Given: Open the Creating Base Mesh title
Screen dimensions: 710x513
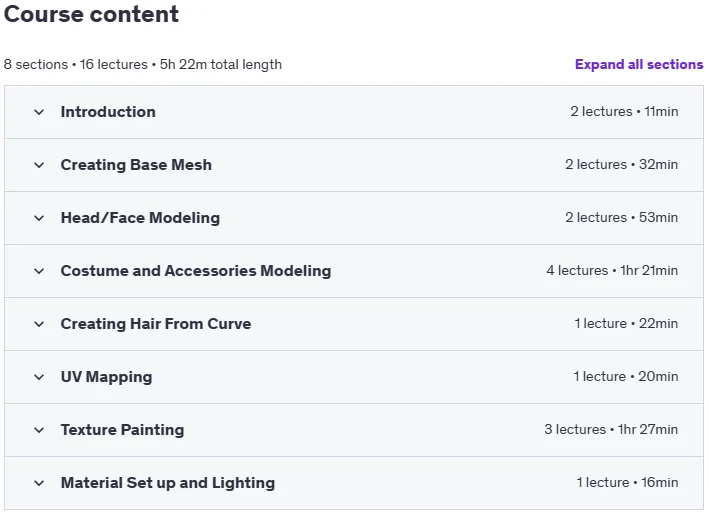Looking at the screenshot, I should pyautogui.click(x=136, y=165).
